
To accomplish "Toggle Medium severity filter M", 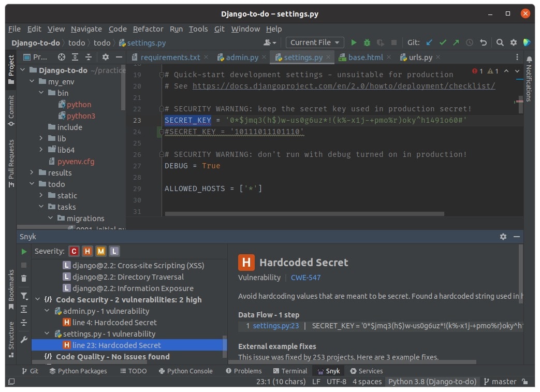I will (101, 252).
